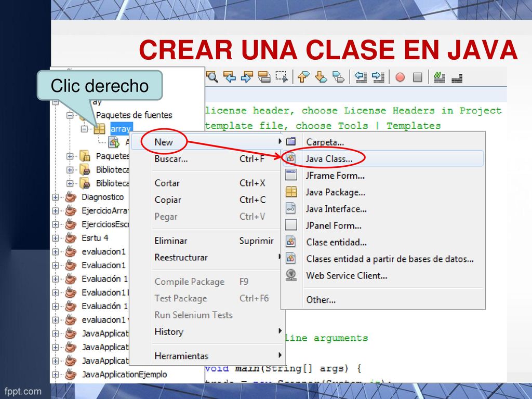The width and height of the screenshot is (532, 399).
Task: Choose Java Class... in New submenu
Action: (383, 158)
